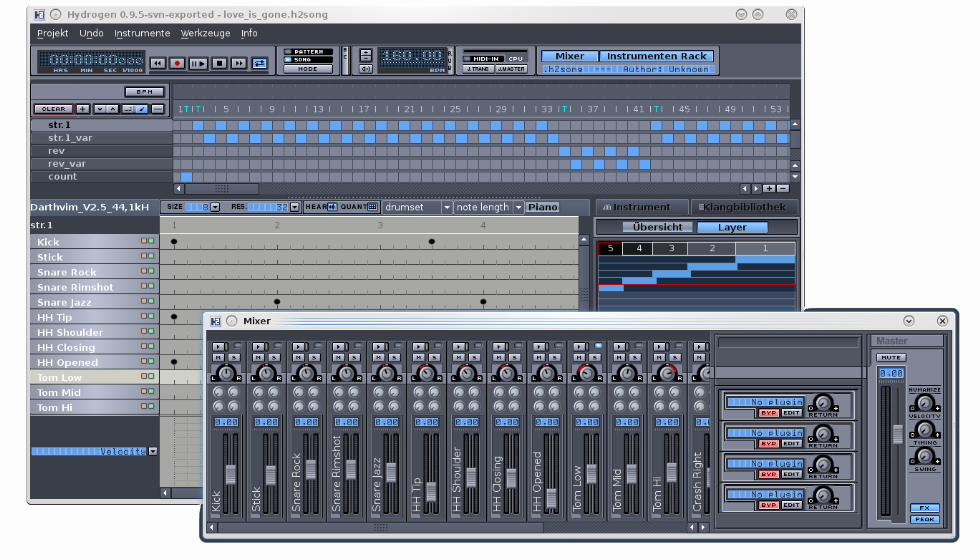Open the drumset dropdown
This screenshot has width=980, height=560.
point(418,207)
